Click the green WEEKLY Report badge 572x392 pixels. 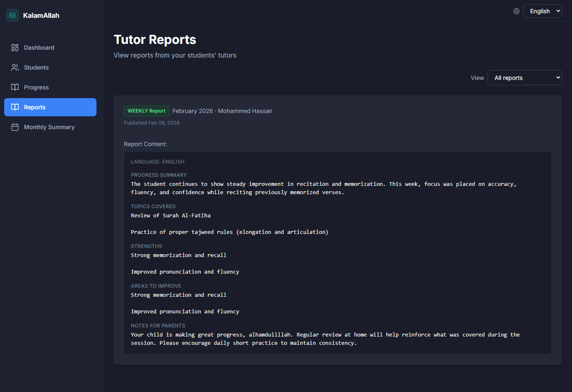(146, 111)
